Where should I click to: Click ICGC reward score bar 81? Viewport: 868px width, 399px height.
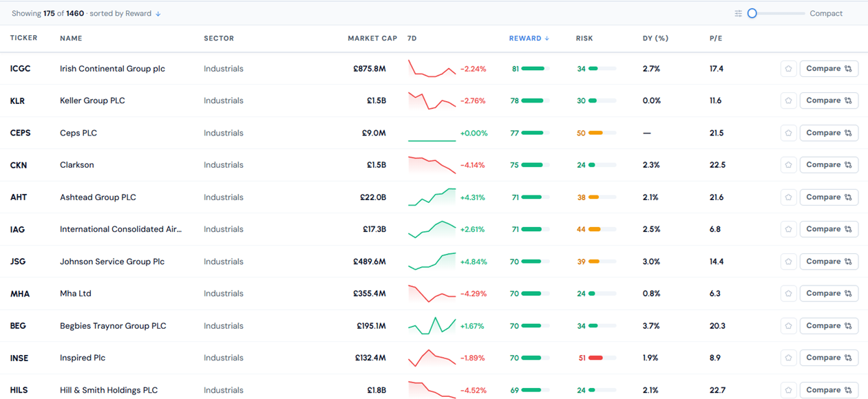[533, 69]
